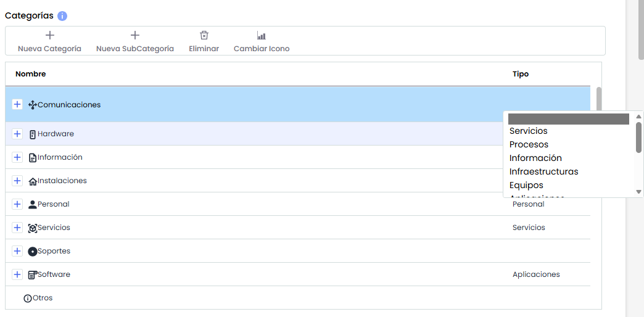Image resolution: width=644 pixels, height=317 pixels.
Task: Click the info icon beside Categorías
Action: [62, 16]
